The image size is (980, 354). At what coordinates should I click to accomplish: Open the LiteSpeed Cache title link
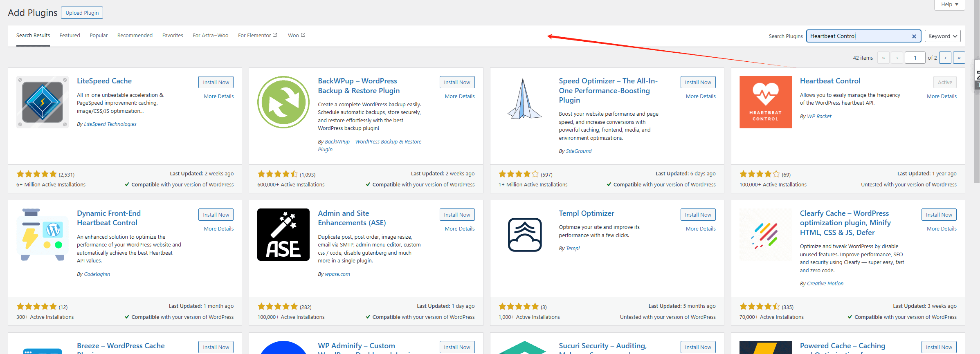pyautogui.click(x=104, y=81)
